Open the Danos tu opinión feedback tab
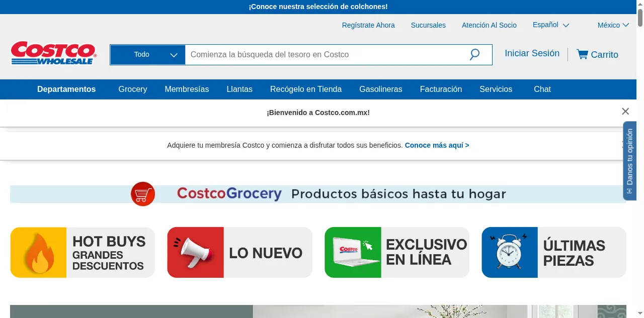This screenshot has width=644, height=318. (629, 161)
